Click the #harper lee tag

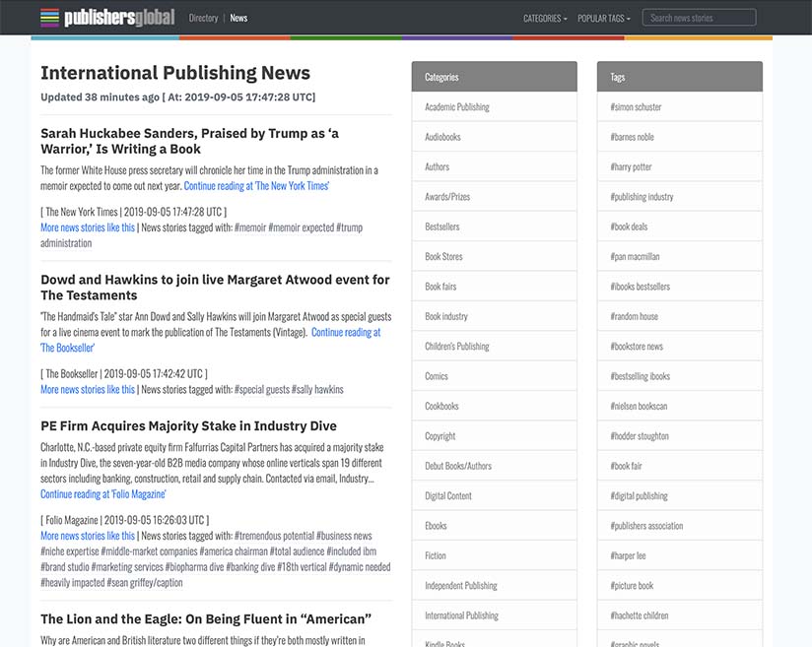(679, 555)
